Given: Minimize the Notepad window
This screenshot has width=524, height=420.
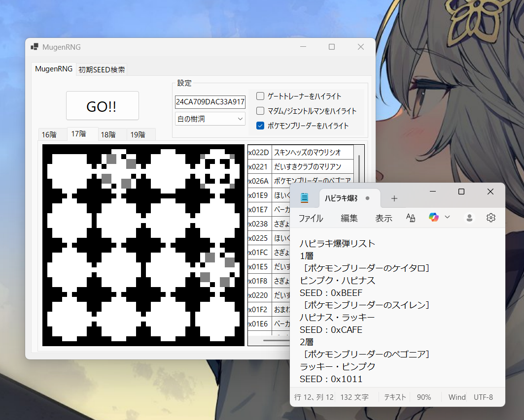Looking at the screenshot, I should (433, 192).
